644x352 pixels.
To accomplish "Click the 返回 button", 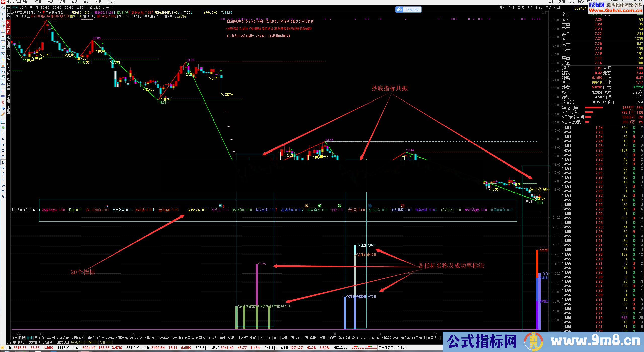I will (x=557, y=8).
